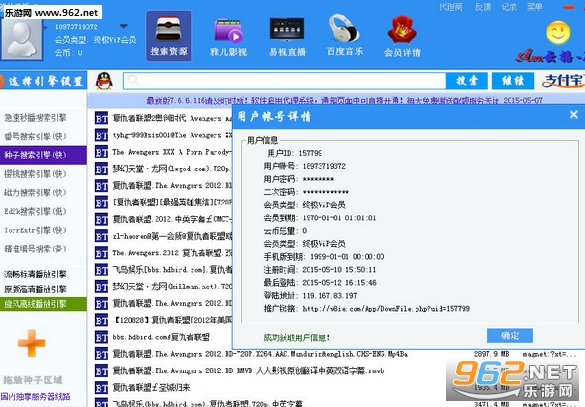
Task: Close the 用户帐号详情 dialog
Action: [x=574, y=115]
